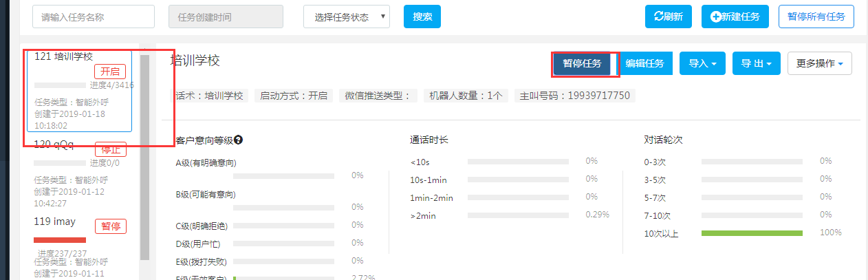Toggle the 停止 status badge on task 120
This screenshot has width=868, height=280.
click(x=110, y=149)
